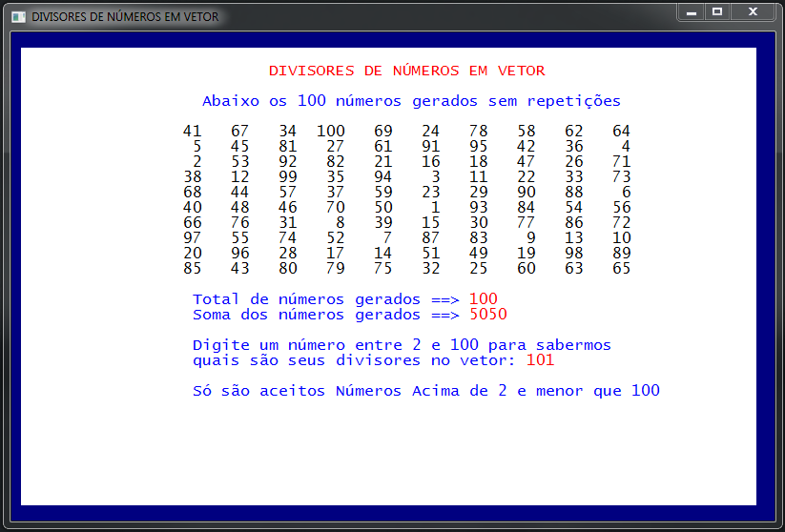Viewport: 785px width, 532px height.
Task: Select number 56 in the grid
Action: click(x=621, y=208)
